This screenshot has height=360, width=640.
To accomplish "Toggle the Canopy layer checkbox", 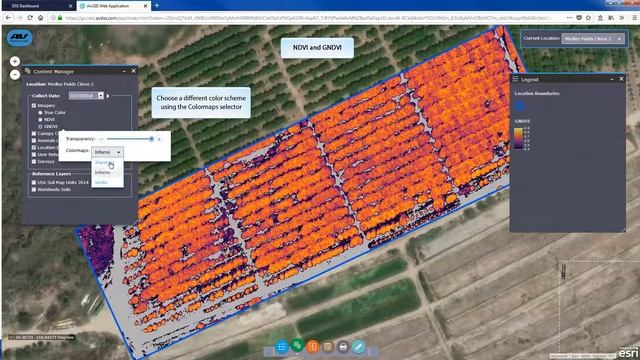I will click(34, 133).
